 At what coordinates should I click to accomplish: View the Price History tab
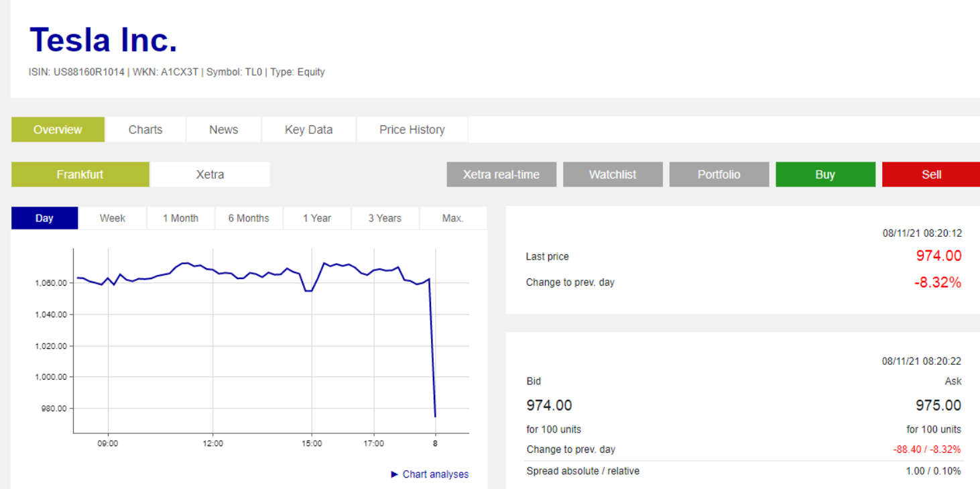412,129
